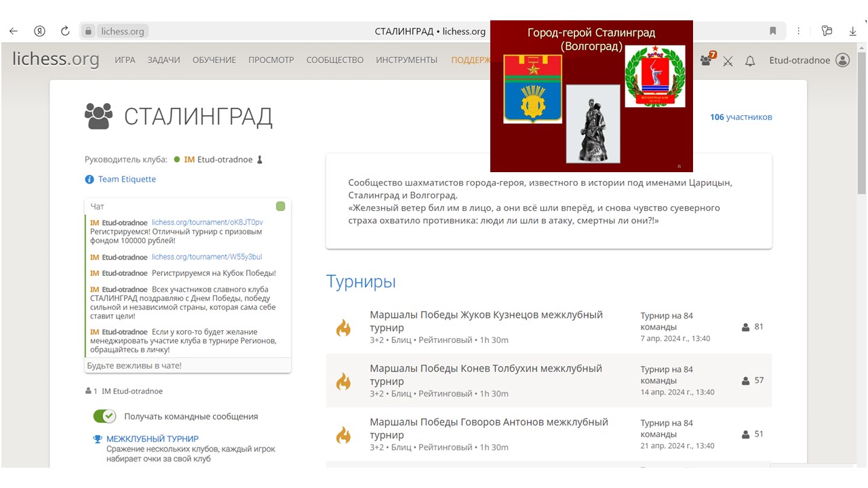Click the pawn icon after leader name
This screenshot has width=868, height=488.
point(260,160)
